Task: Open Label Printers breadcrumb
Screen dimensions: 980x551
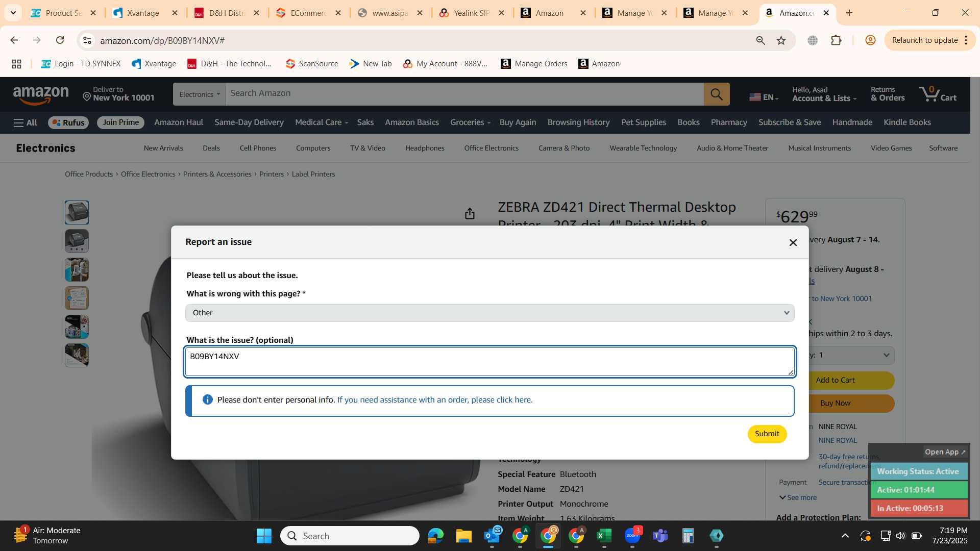Action: click(x=313, y=174)
